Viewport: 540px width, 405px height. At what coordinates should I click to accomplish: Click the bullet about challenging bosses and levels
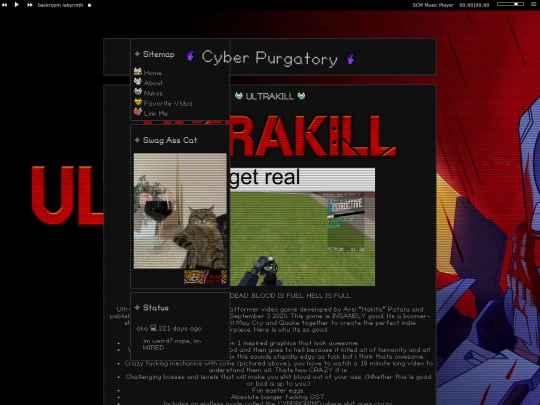(278, 380)
